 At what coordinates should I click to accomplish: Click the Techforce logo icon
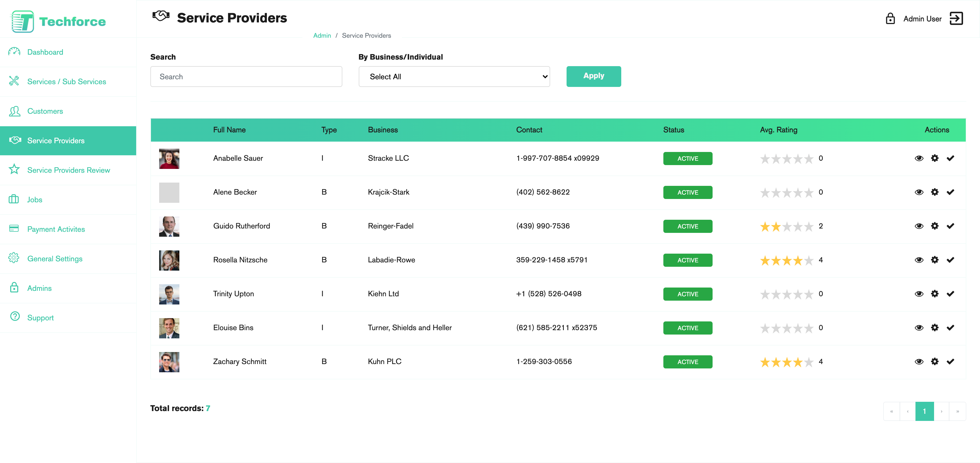click(x=22, y=21)
